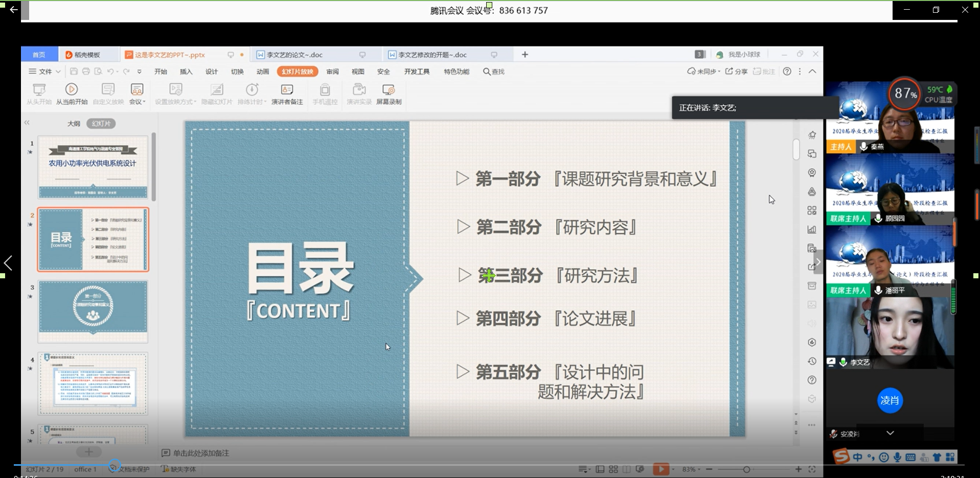The height and width of the screenshot is (478, 980).
Task: Switch outline pane to 大纲 view
Action: click(x=74, y=124)
